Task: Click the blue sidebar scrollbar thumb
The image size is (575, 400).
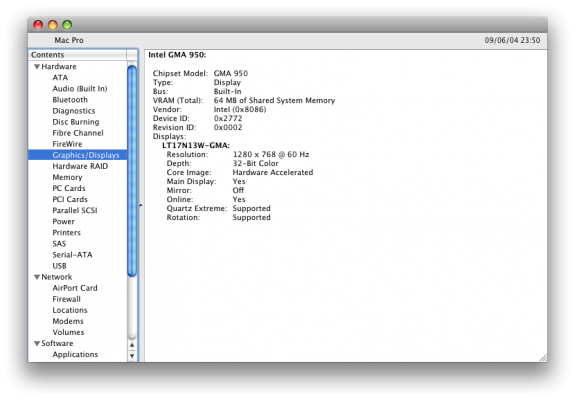Action: pyautogui.click(x=132, y=170)
